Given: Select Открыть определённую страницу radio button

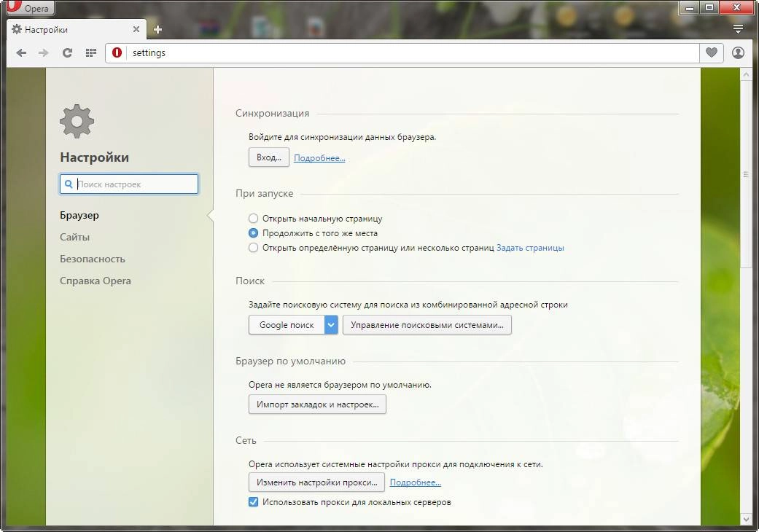Looking at the screenshot, I should pyautogui.click(x=253, y=248).
